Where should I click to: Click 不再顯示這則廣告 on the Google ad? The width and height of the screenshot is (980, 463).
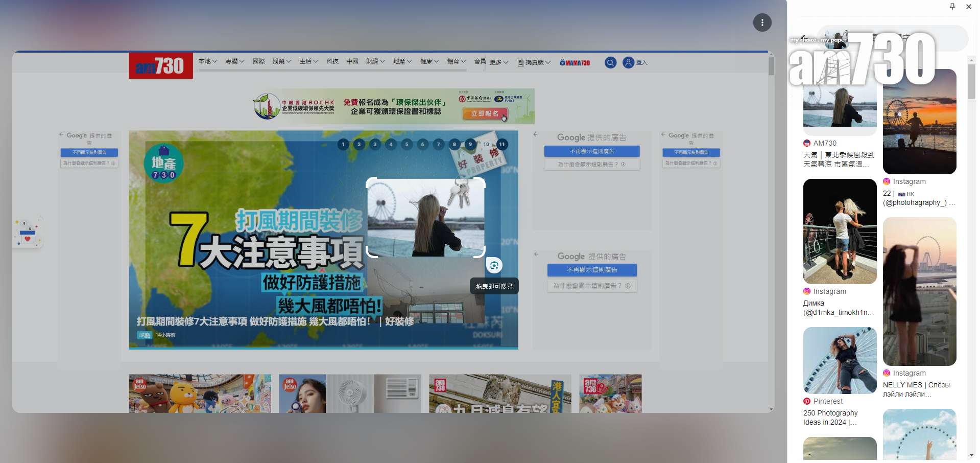click(x=592, y=151)
